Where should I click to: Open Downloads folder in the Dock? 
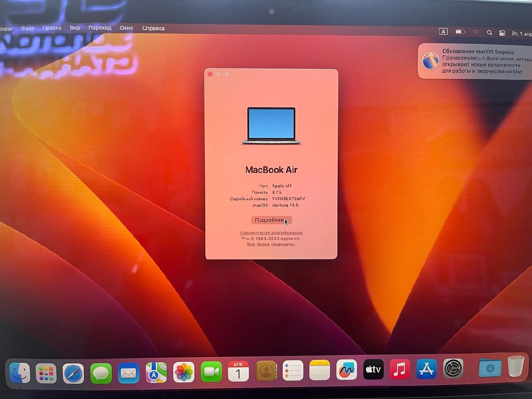click(490, 368)
